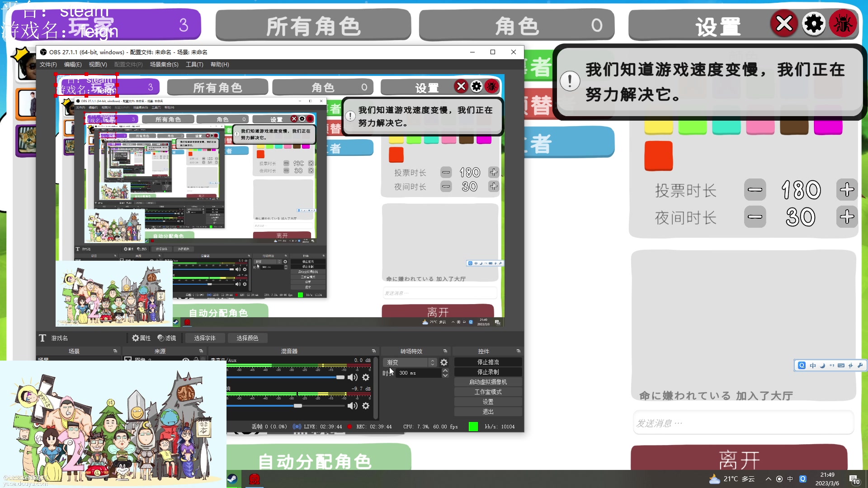Click the Steam icon in the taskbar

(232, 479)
